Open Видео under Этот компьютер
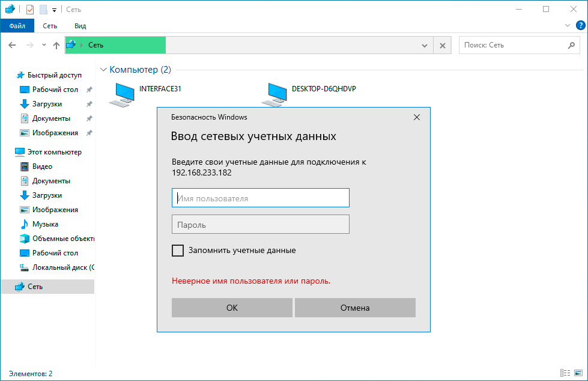588x381 pixels. (x=42, y=166)
